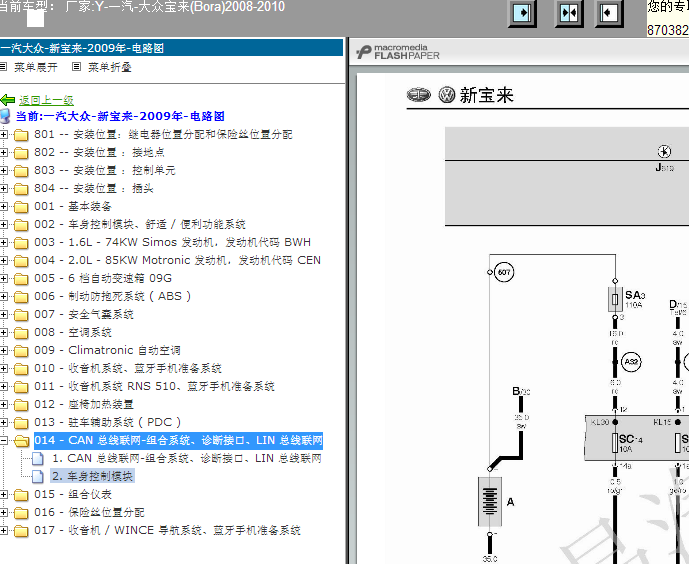
Task: Click the 菜单展开 text link
Action: tap(36, 67)
